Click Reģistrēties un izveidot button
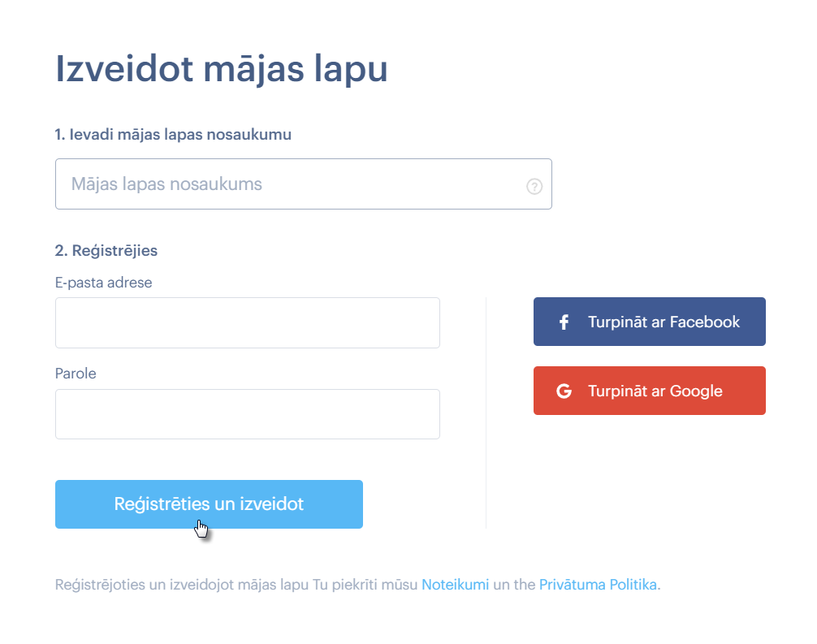Screen dimensions: 817x644 coord(209,504)
